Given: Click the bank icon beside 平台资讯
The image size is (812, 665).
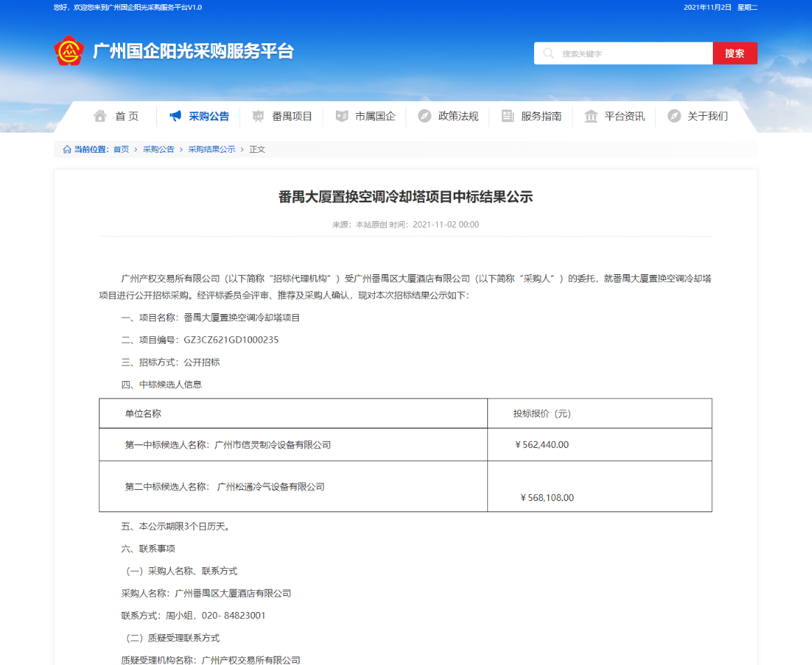Looking at the screenshot, I should coord(591,116).
